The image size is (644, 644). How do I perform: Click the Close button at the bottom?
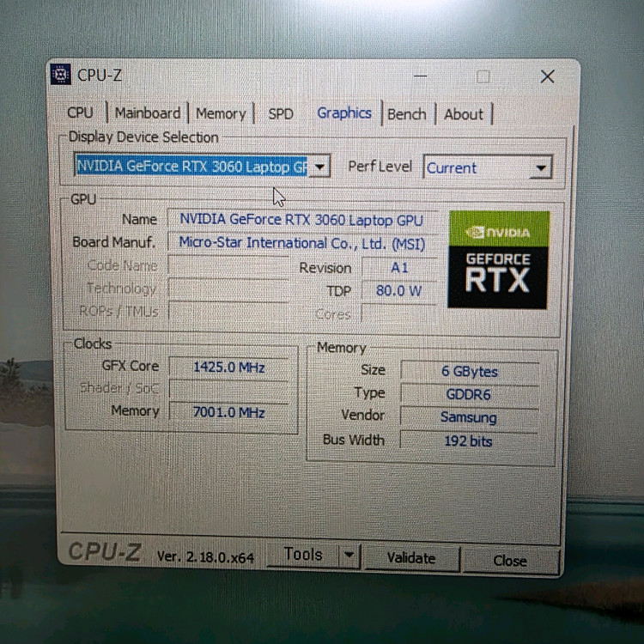(x=510, y=560)
